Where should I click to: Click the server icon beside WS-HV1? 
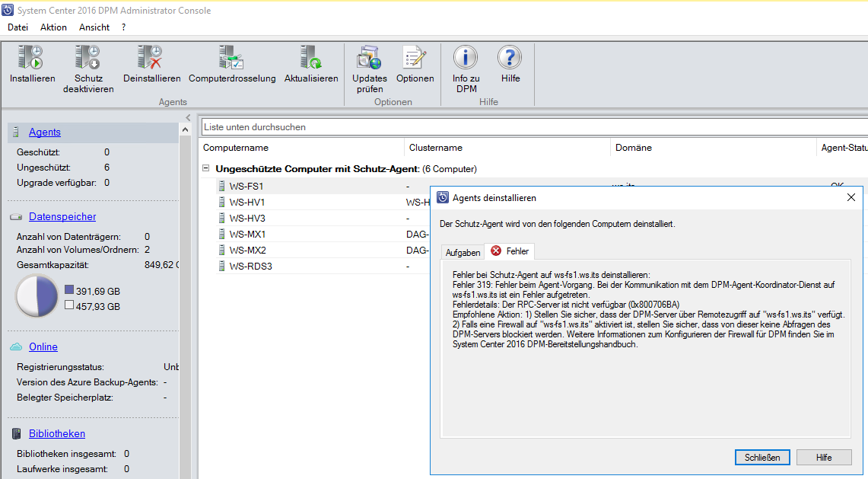pos(221,202)
